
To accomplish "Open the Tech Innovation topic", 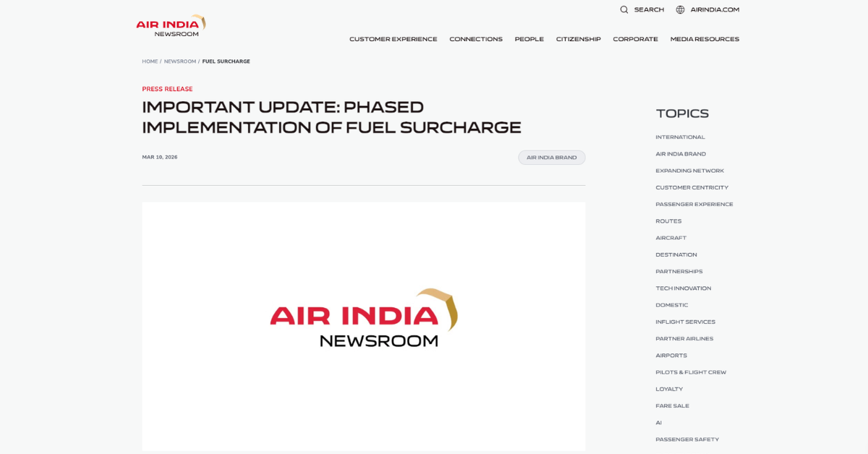I will [683, 288].
